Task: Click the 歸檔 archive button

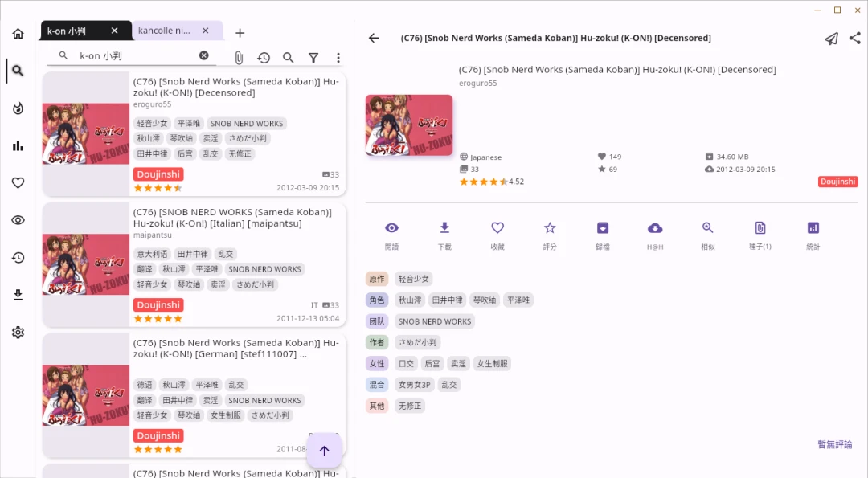Action: [603, 235]
